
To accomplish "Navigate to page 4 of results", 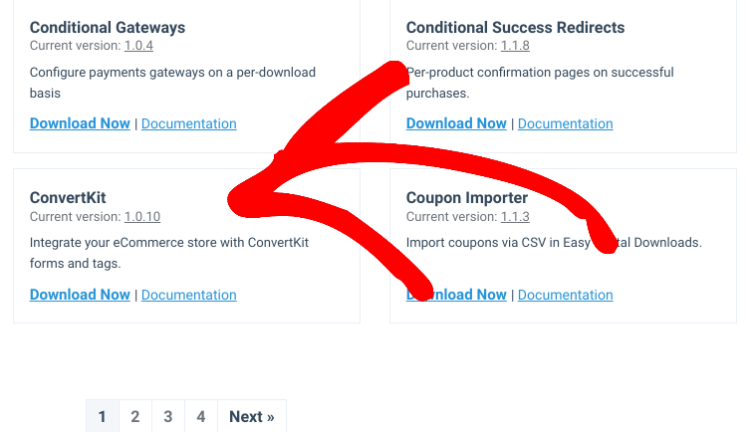I will (201, 416).
